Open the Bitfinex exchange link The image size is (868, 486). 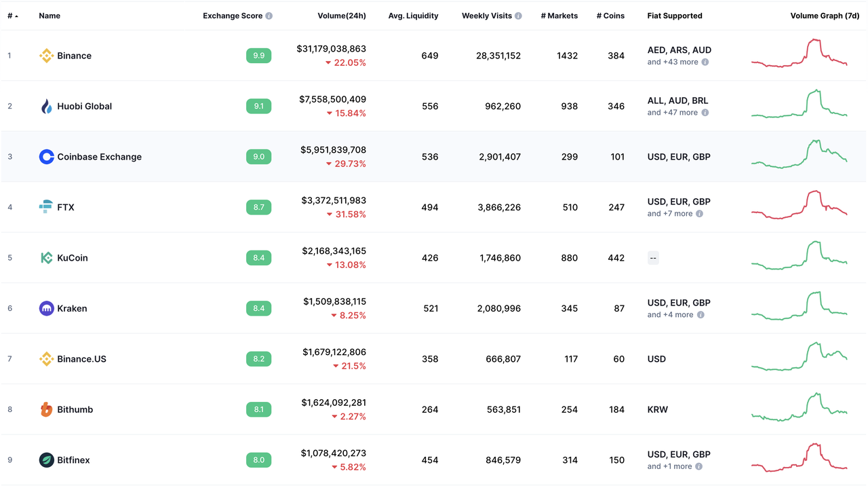pos(74,460)
